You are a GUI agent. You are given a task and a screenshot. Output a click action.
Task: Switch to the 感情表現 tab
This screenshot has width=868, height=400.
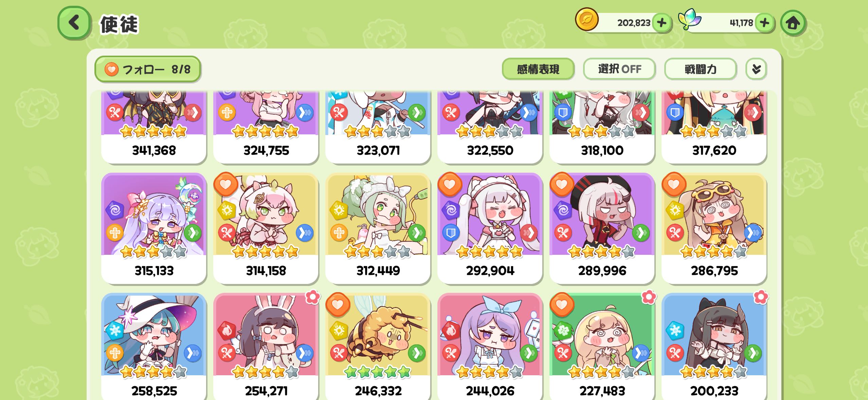pyautogui.click(x=538, y=69)
